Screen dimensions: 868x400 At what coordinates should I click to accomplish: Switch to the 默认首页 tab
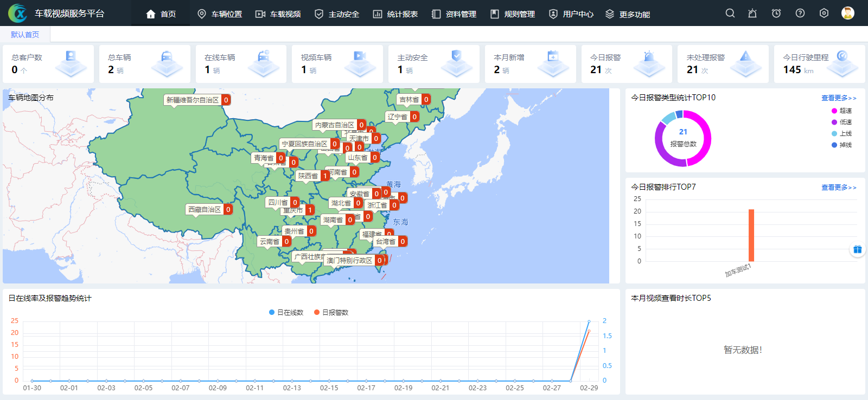25,35
